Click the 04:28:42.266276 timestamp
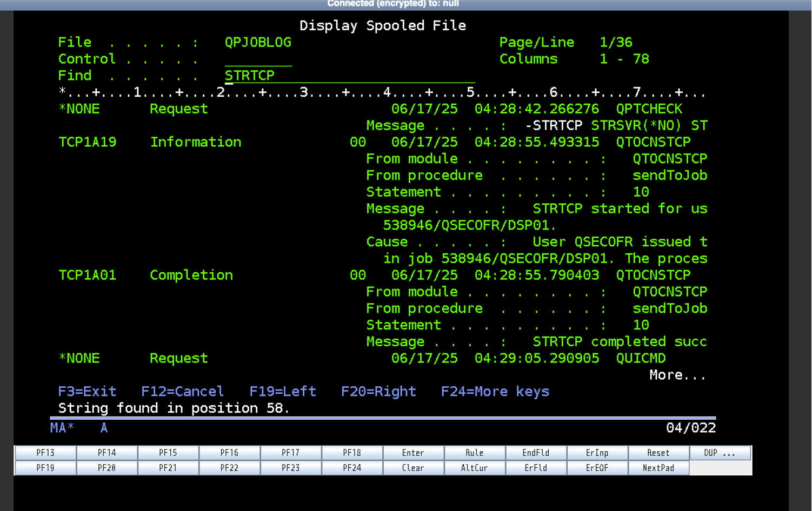This screenshot has height=511, width=812. pyautogui.click(x=537, y=109)
